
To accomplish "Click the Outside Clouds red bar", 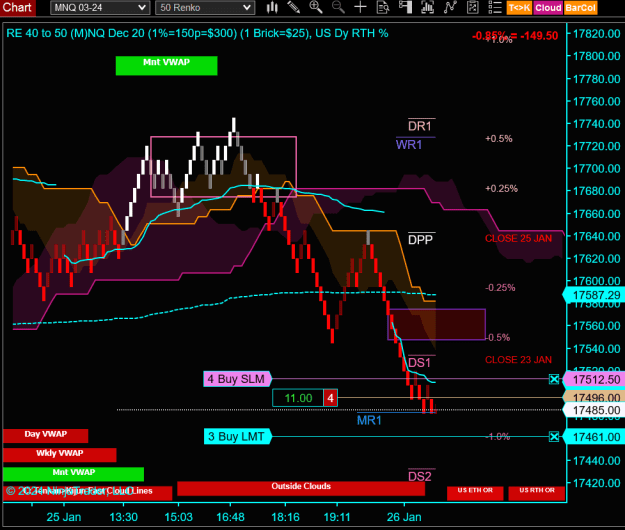I will [x=301, y=488].
